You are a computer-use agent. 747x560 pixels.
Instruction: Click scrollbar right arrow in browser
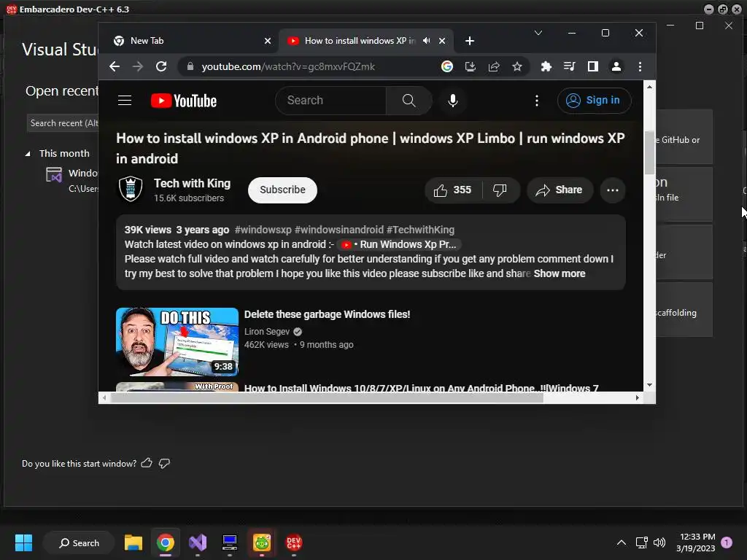point(638,397)
